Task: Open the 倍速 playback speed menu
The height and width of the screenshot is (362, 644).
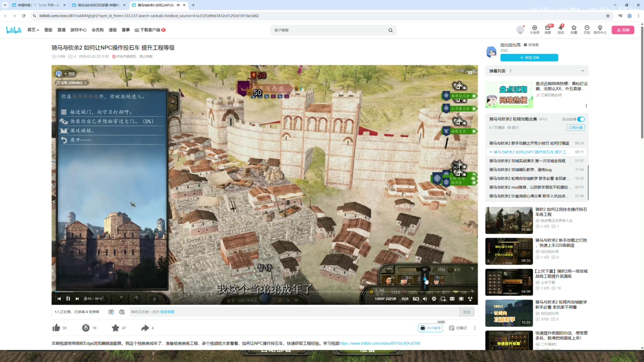Action: (x=405, y=299)
